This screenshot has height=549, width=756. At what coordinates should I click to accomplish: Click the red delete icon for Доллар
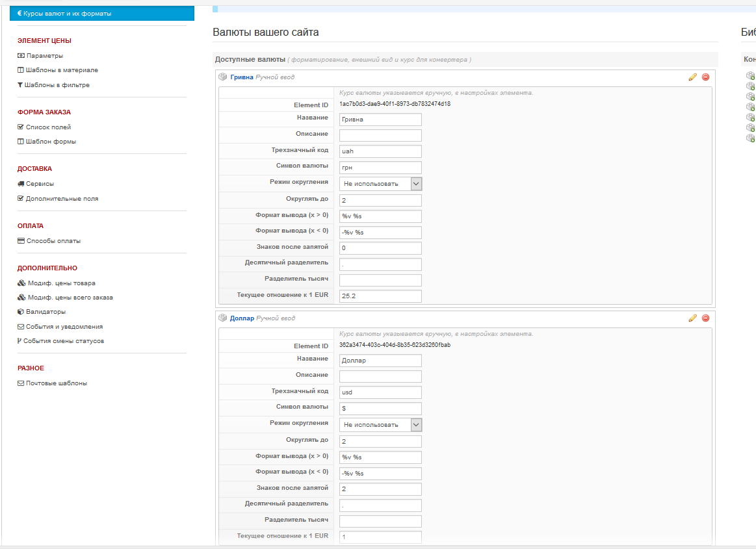(705, 318)
